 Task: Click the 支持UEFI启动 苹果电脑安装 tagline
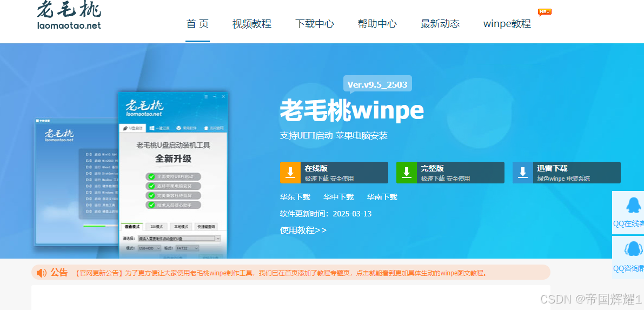[x=334, y=136]
